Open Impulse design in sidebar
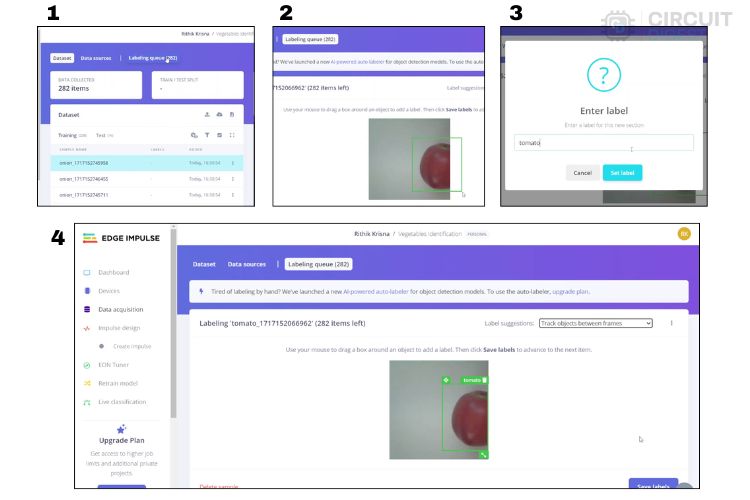The width and height of the screenshot is (750, 500). point(119,328)
